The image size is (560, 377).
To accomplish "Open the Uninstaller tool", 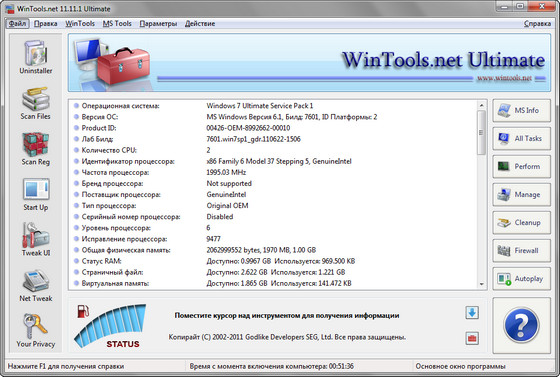I will pos(35,57).
